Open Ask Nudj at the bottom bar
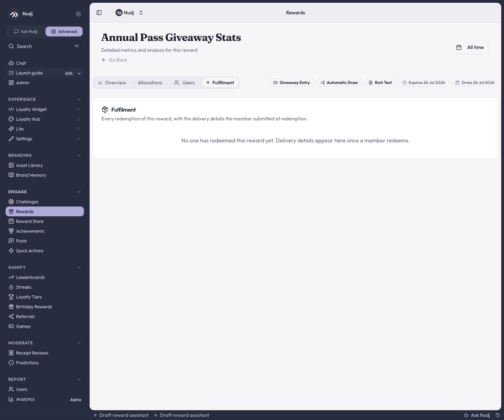This screenshot has width=504, height=420. 477,415
